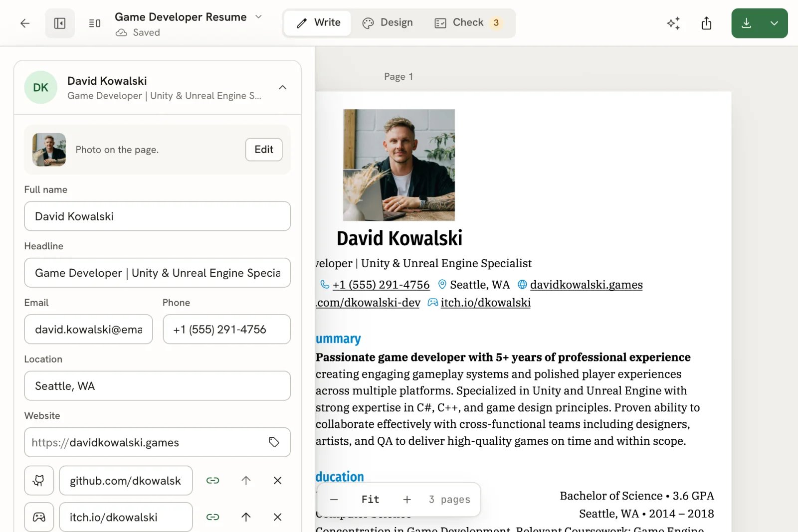The height and width of the screenshot is (532, 798).
Task: Select the Fit zoom level
Action: 370,500
